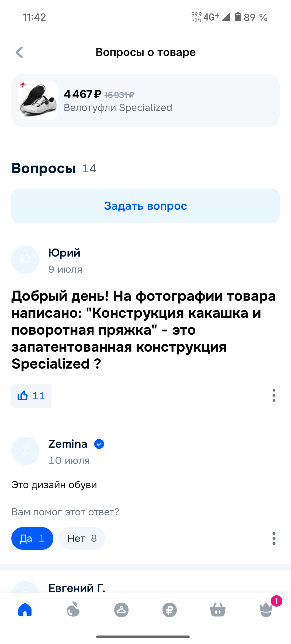The height and width of the screenshot is (644, 291).
Task: Open the clothing hanger tab
Action: coord(121,610)
